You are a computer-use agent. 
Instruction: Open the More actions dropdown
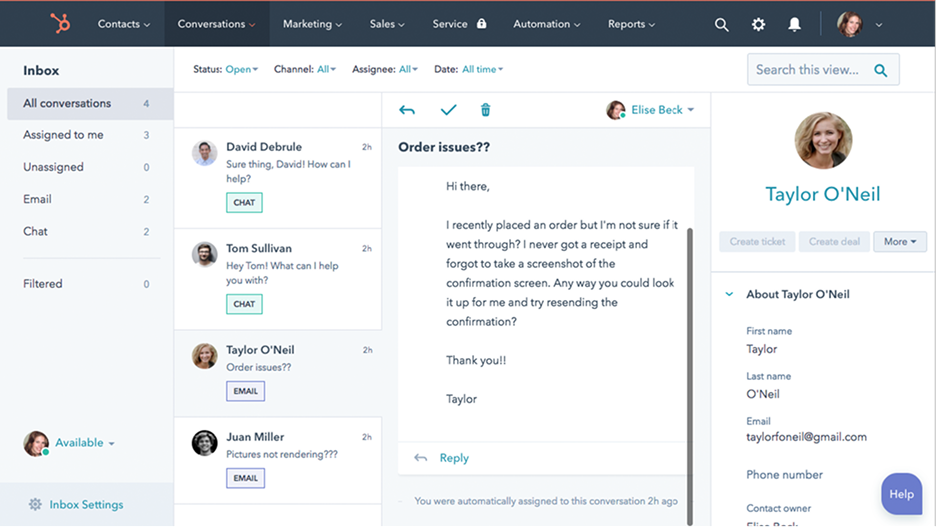900,242
